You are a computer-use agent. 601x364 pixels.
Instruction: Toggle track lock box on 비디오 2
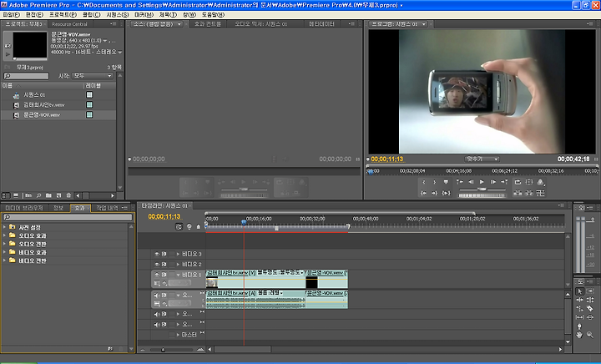coord(172,264)
